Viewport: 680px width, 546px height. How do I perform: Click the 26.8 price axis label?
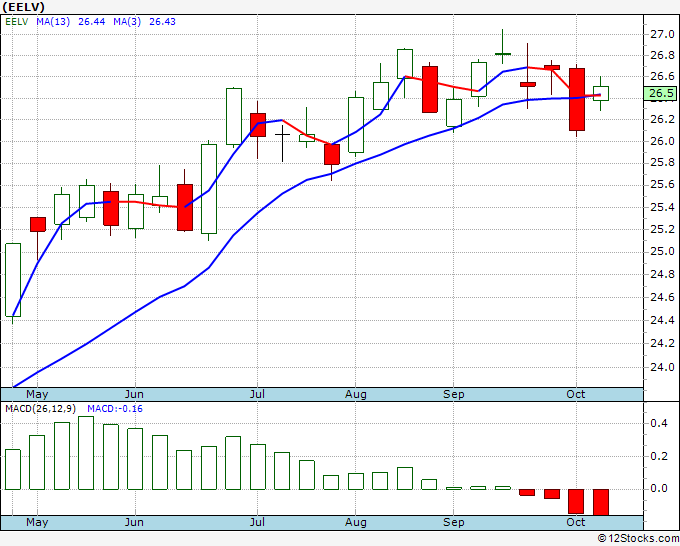(662, 56)
